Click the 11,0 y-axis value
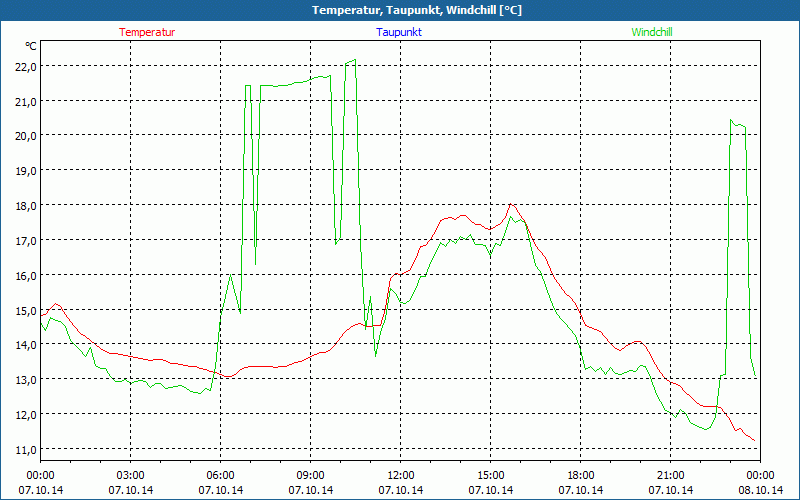Image resolution: width=800 pixels, height=500 pixels. click(26, 449)
